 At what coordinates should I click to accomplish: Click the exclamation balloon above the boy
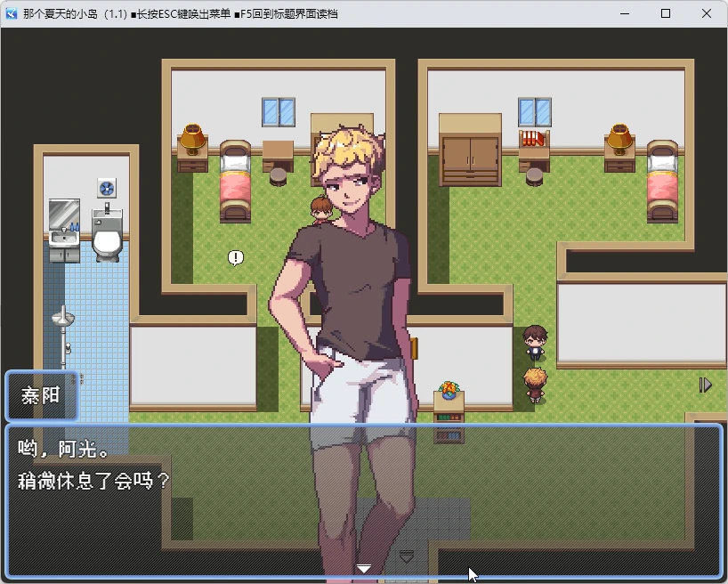(x=234, y=257)
